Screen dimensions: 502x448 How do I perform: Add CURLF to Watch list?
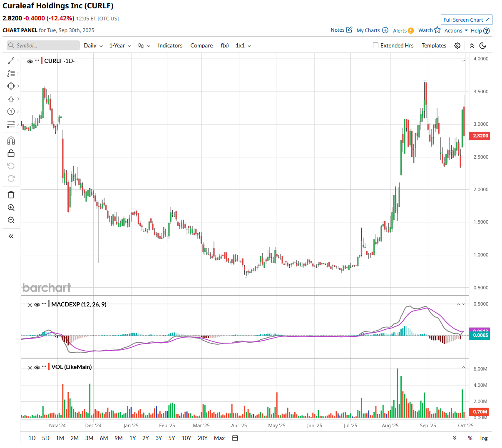coord(429,30)
